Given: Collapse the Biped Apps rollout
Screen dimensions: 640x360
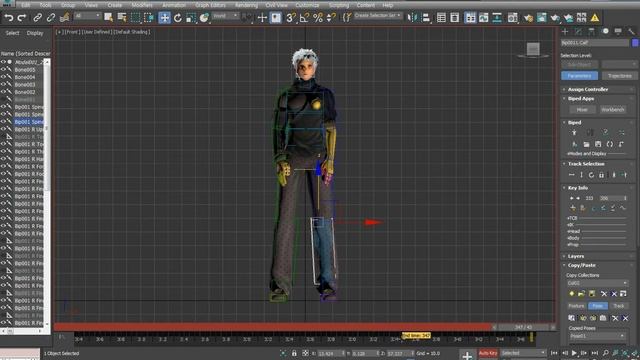Looking at the screenshot, I should coord(581,98).
